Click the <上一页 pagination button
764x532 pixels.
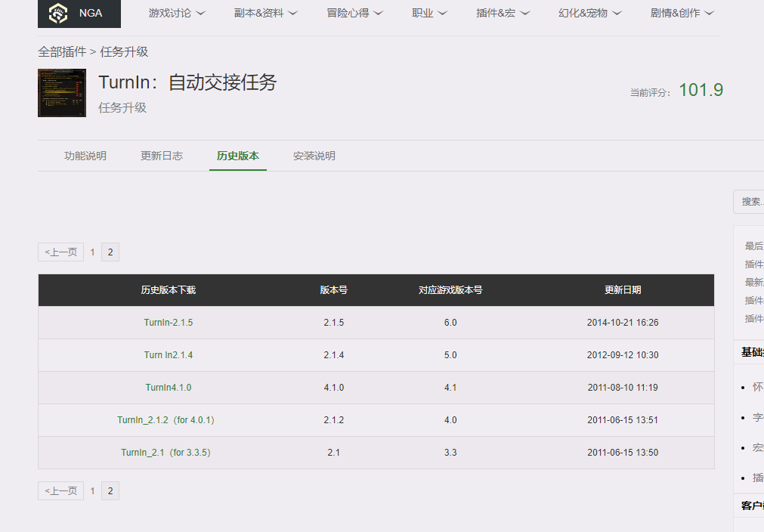[60, 252]
